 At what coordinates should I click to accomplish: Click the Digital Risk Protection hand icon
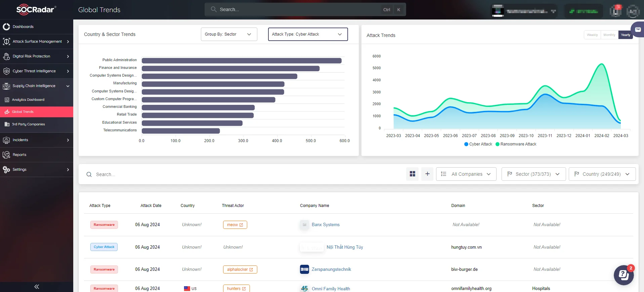6,56
